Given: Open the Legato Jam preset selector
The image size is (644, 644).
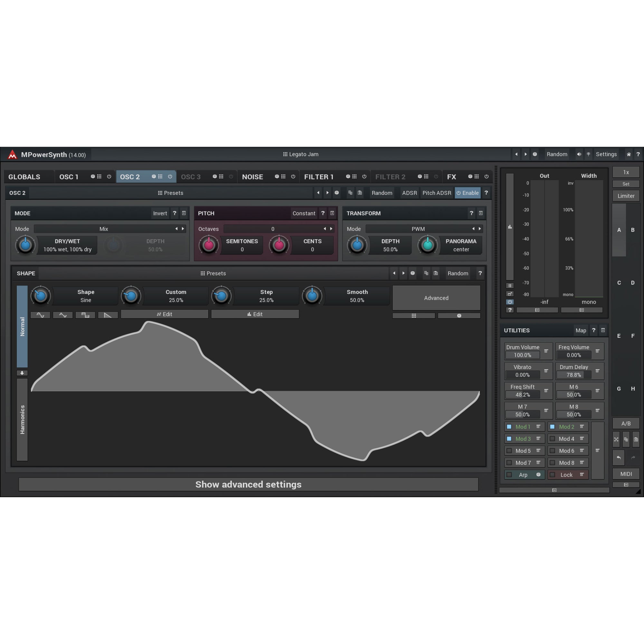Looking at the screenshot, I should click(x=301, y=154).
